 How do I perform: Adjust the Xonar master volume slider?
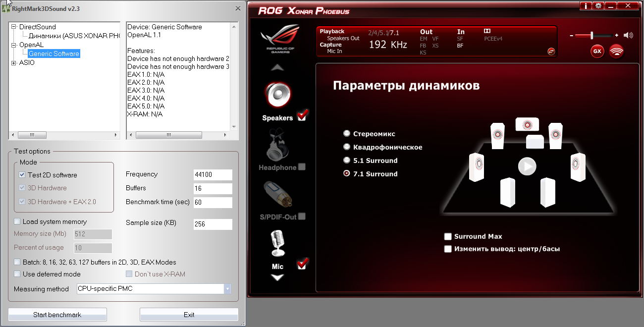591,35
